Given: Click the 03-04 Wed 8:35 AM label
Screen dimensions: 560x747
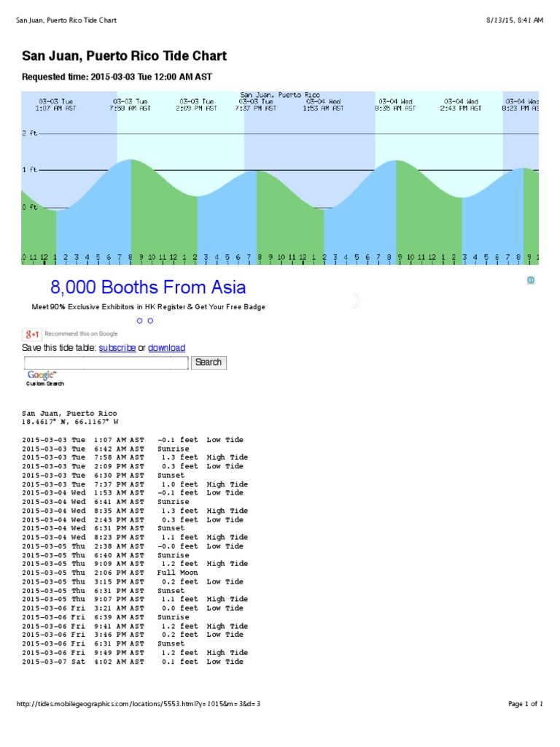Looking at the screenshot, I should click(x=395, y=105).
